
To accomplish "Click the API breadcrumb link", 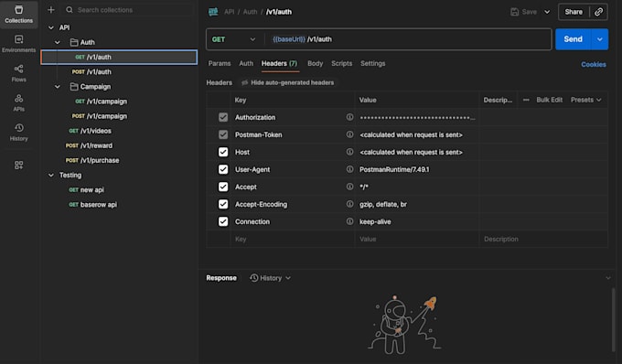I will [230, 12].
